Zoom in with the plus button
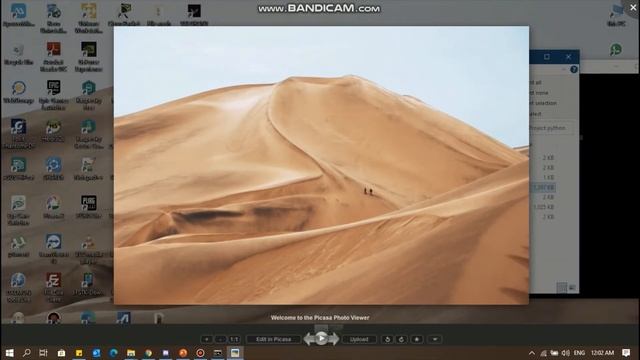640x360 pixels. [207, 339]
